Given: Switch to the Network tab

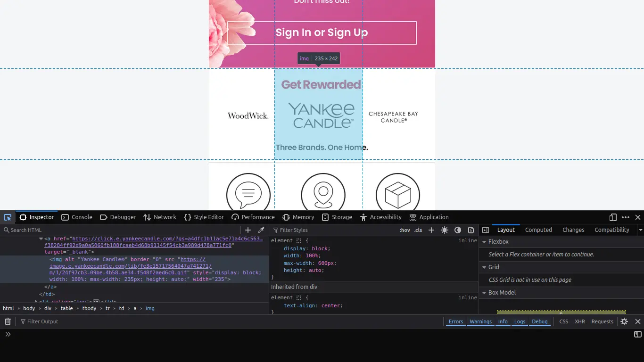Looking at the screenshot, I should [x=160, y=217].
